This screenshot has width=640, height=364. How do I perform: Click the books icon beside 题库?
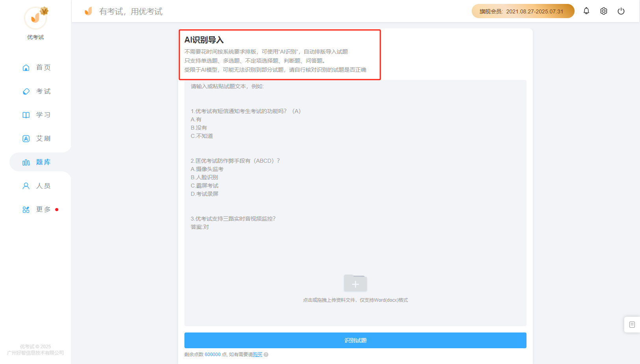tap(26, 162)
